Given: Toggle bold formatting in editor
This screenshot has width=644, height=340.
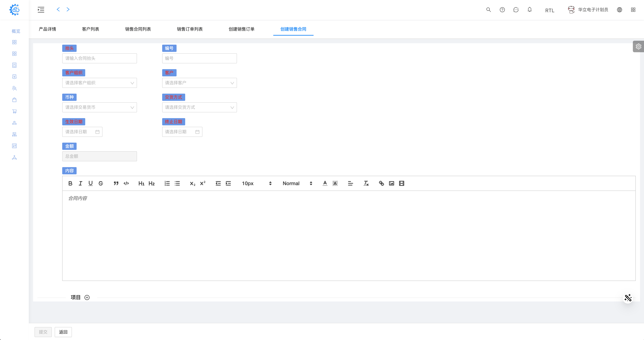Looking at the screenshot, I should [70, 183].
